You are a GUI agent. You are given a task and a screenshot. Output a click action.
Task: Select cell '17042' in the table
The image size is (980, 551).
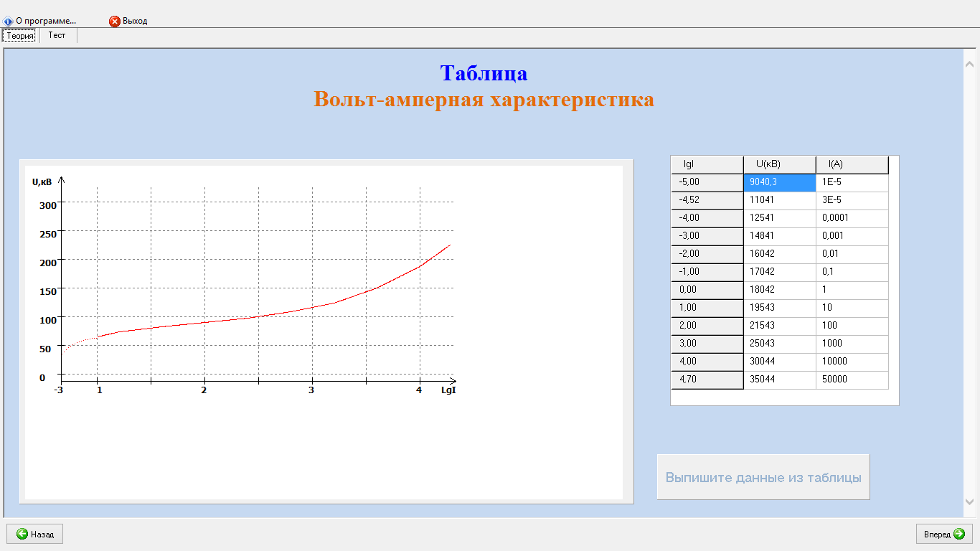click(780, 273)
